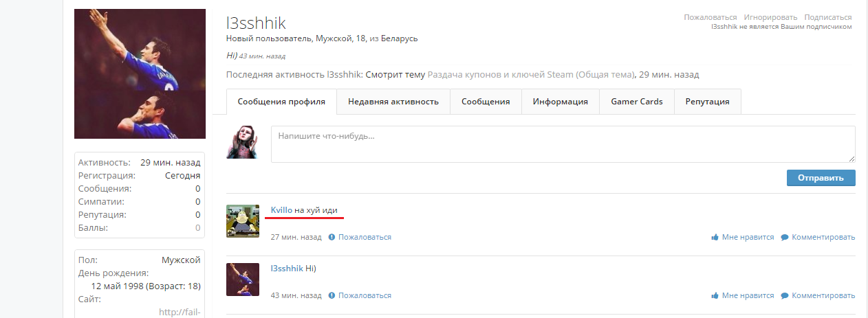Click your own avatar beside the message box
868x318 pixels.
pyautogui.click(x=243, y=142)
